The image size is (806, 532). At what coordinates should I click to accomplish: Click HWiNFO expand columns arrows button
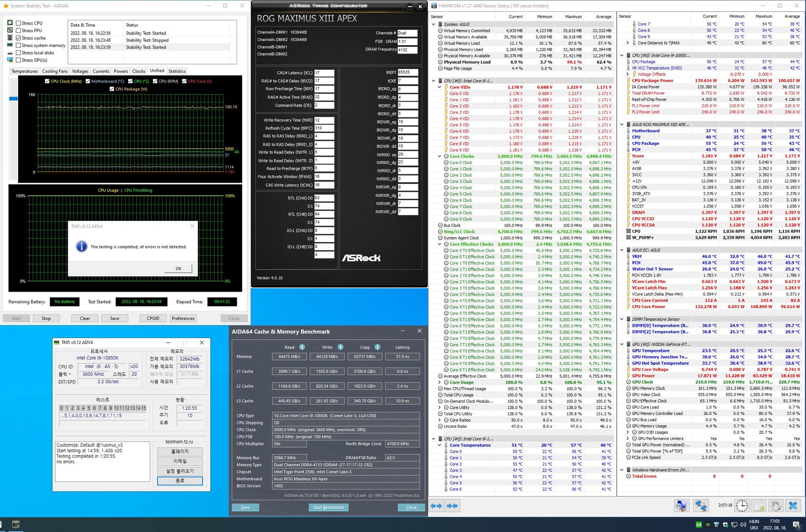(x=437, y=505)
